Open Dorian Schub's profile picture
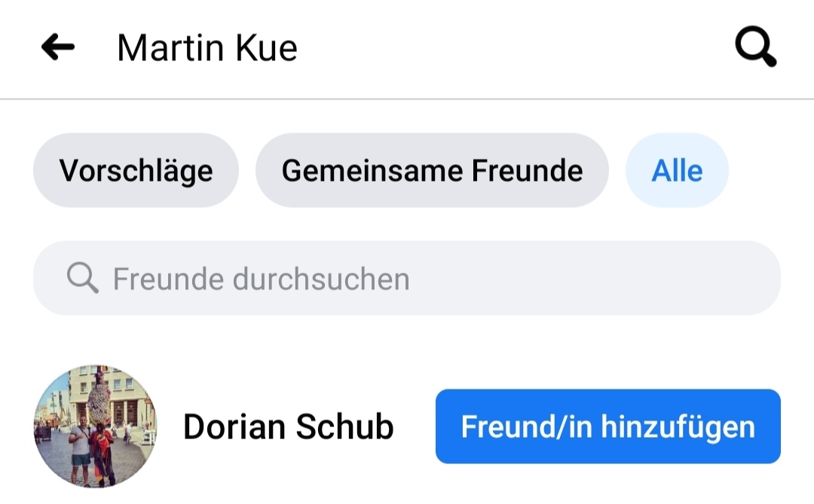 (x=95, y=426)
